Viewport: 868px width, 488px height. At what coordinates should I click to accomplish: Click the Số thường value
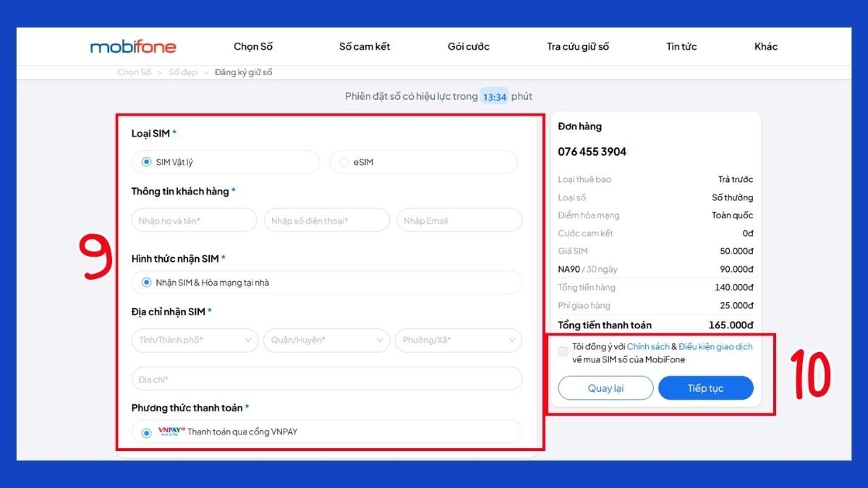[733, 197]
